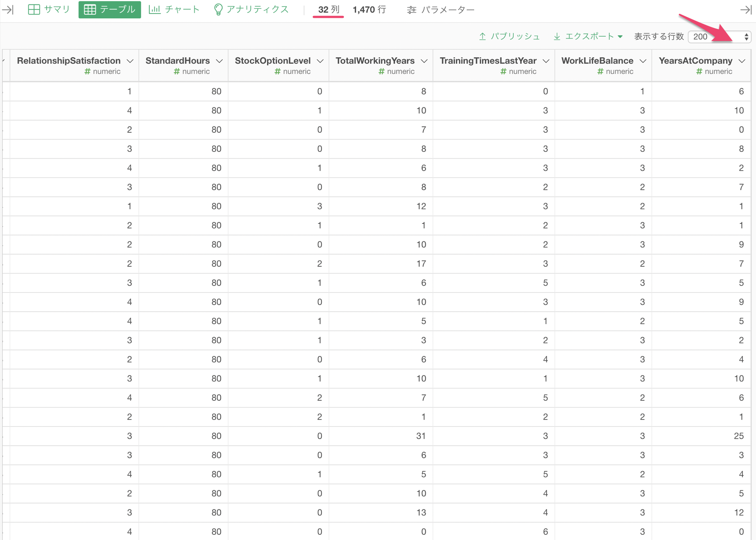Viewport: 756px width, 540px height.
Task: Click numeric type icon under WorkLifeBalance
Action: point(601,72)
